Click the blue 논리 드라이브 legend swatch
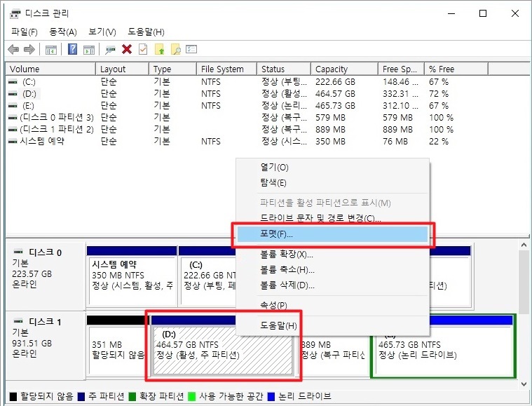The image size is (532, 406). [x=271, y=396]
